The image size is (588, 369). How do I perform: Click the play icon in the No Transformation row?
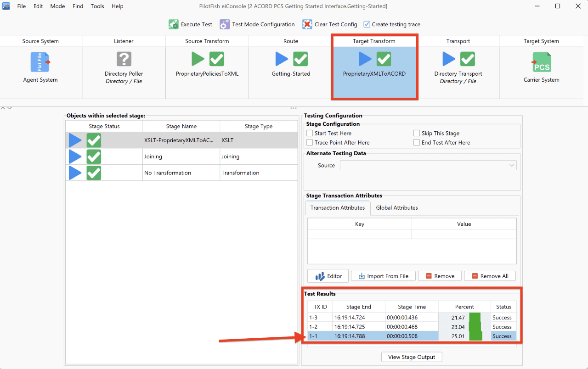pos(75,173)
